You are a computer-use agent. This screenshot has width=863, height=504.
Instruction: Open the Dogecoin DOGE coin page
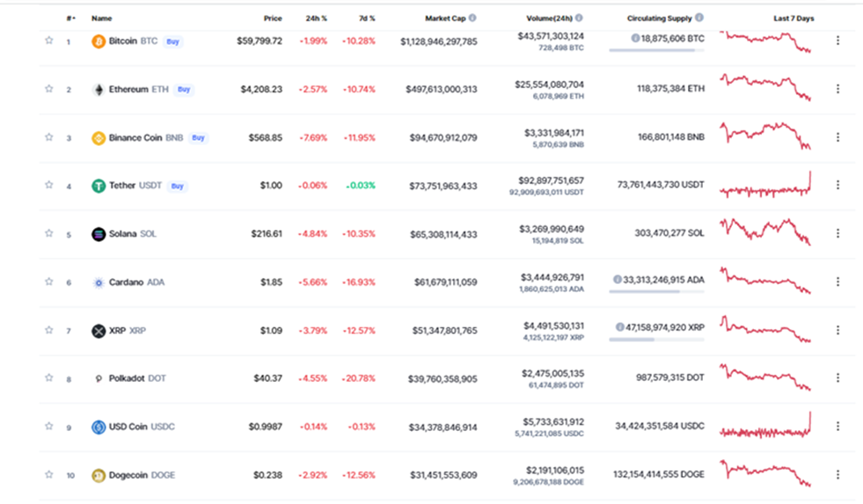click(142, 475)
